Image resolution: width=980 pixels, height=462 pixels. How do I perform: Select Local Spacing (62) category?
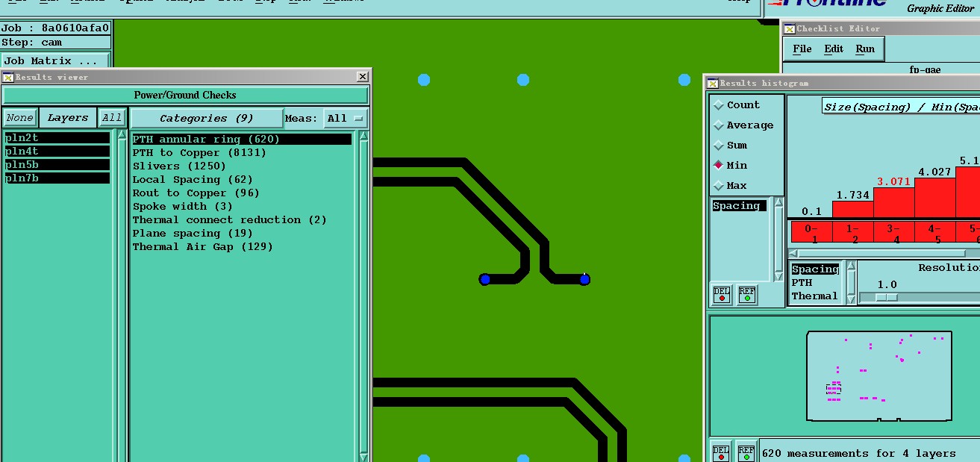coord(241,179)
